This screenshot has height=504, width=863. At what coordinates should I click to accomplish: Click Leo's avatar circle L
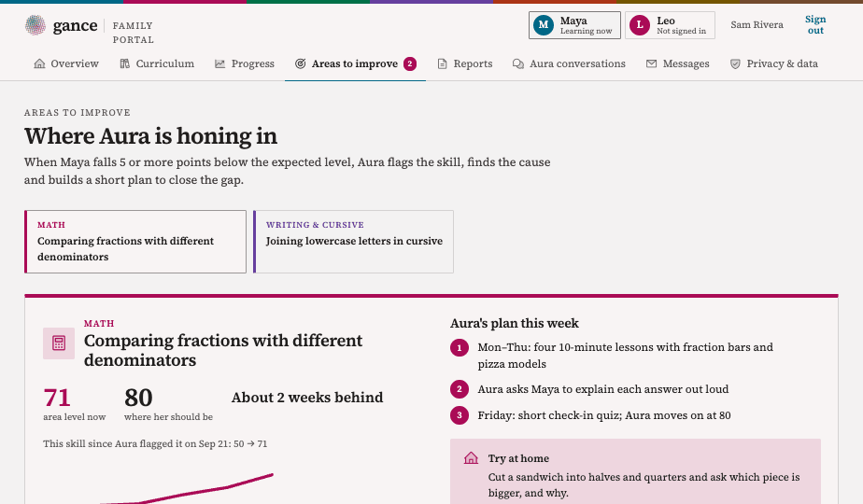640,25
